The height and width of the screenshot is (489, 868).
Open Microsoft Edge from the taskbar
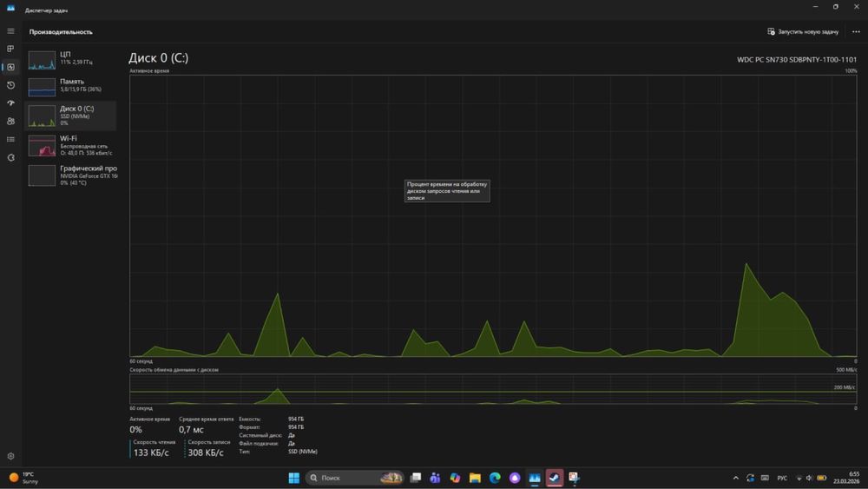click(495, 478)
